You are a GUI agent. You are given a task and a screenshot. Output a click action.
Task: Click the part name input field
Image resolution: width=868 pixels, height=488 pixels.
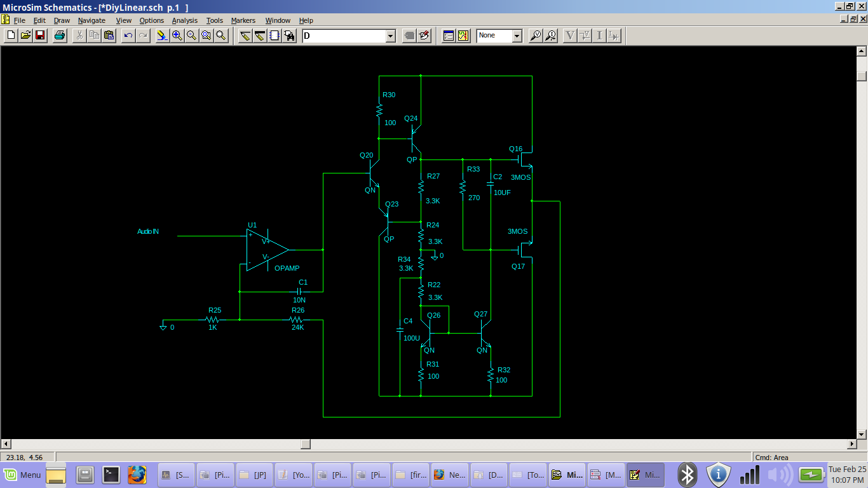344,36
